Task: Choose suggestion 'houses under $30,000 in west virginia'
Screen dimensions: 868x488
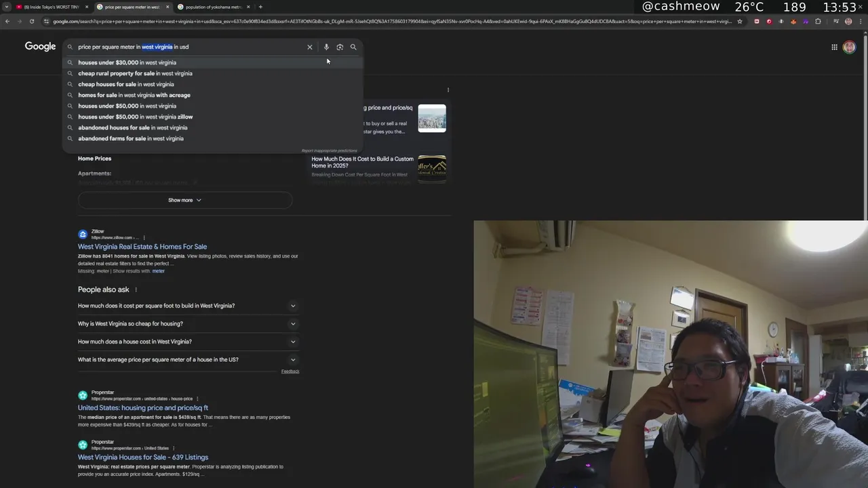Action: click(x=213, y=62)
